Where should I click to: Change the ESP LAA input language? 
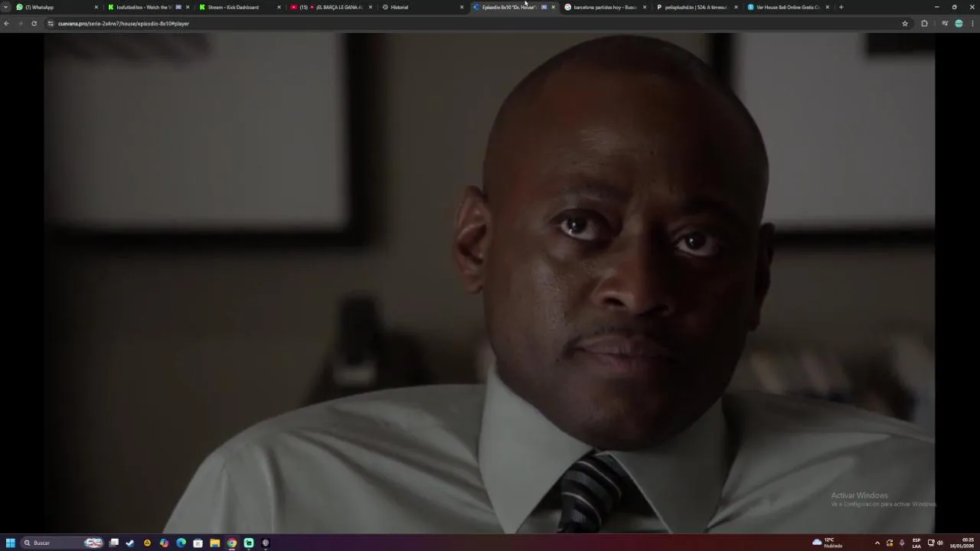pos(916,543)
